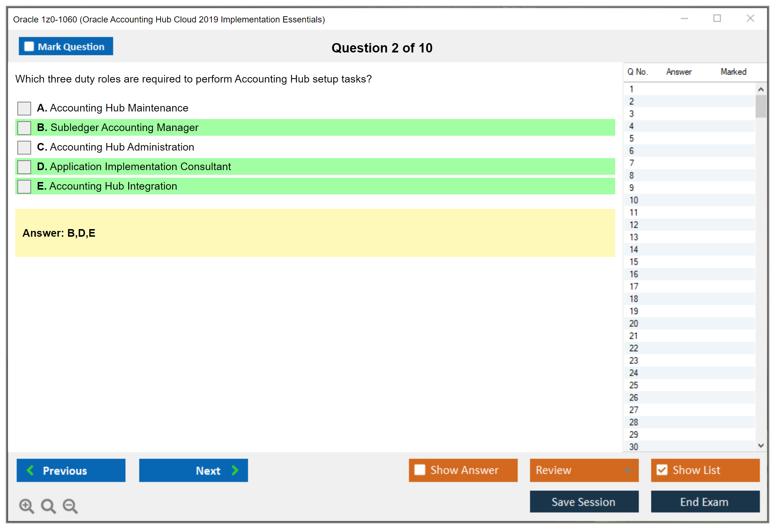The image size is (778, 532).
Task: Click the checkmark icon in Show List button
Action: 662,470
